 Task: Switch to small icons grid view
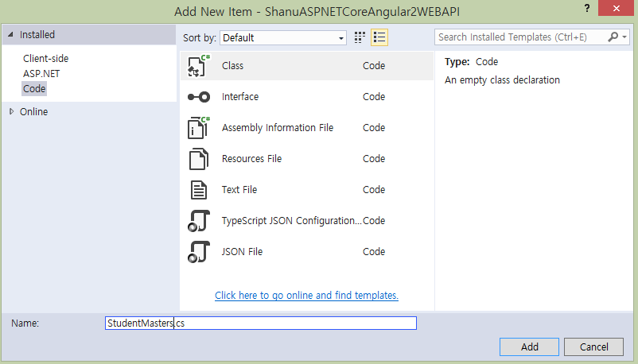(x=360, y=37)
